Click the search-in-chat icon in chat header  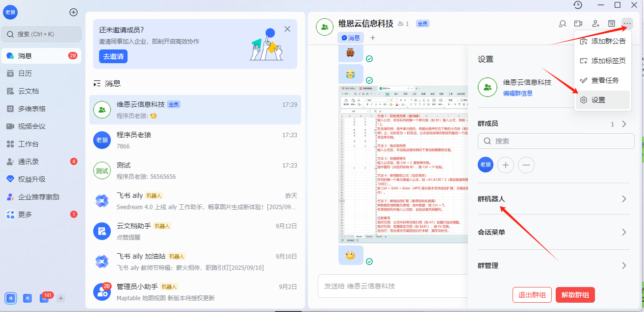563,24
